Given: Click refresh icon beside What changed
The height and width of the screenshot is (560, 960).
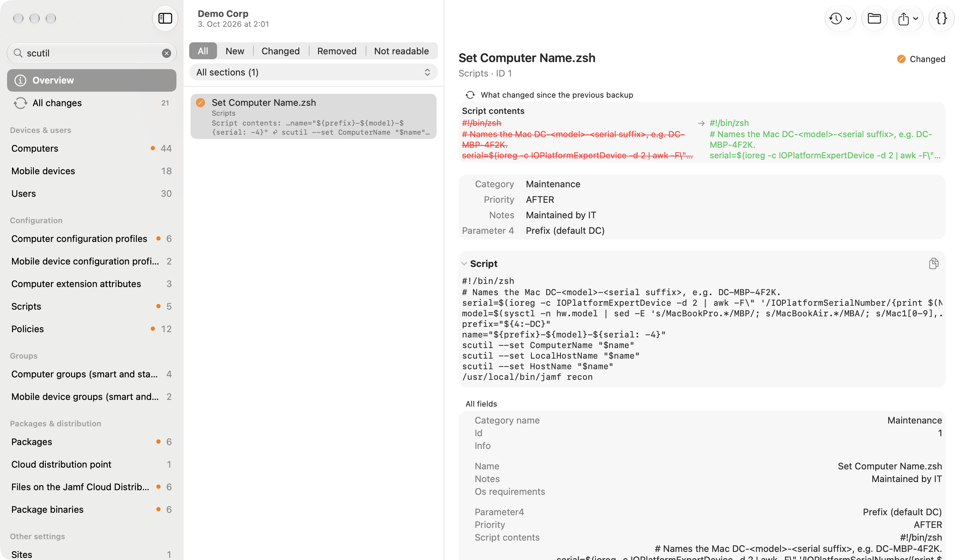Looking at the screenshot, I should (x=470, y=95).
